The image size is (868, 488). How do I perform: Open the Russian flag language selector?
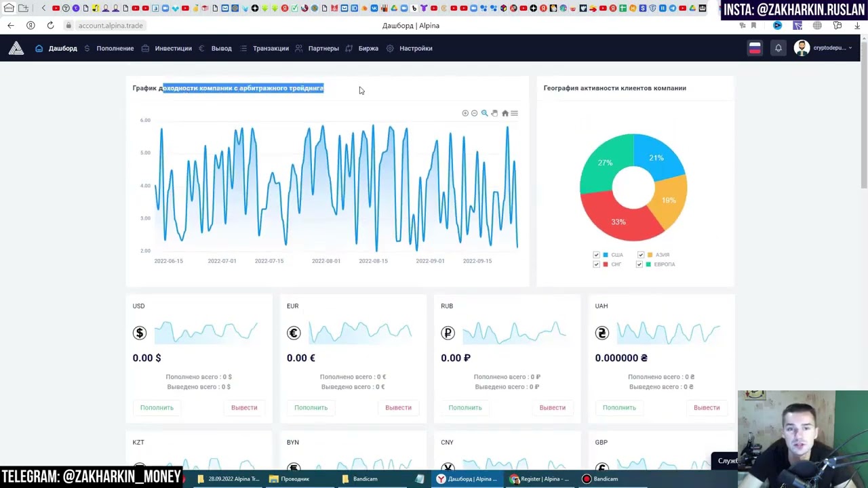click(755, 48)
